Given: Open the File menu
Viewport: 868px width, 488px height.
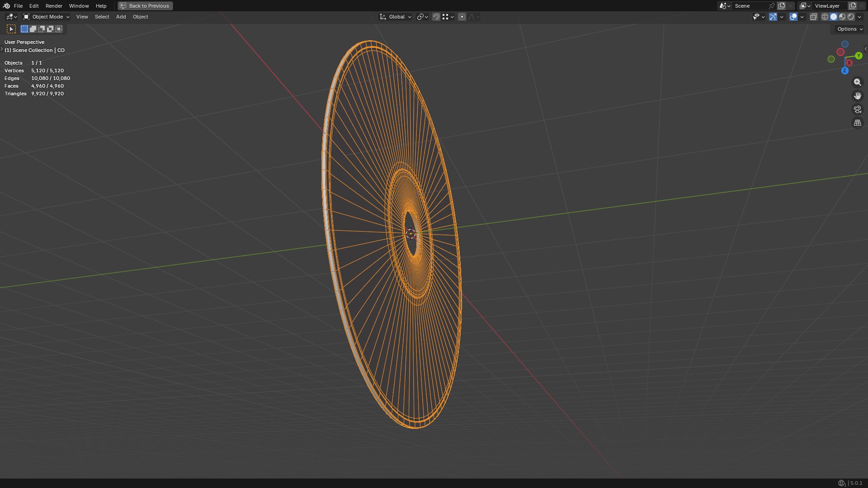Looking at the screenshot, I should click(x=18, y=6).
